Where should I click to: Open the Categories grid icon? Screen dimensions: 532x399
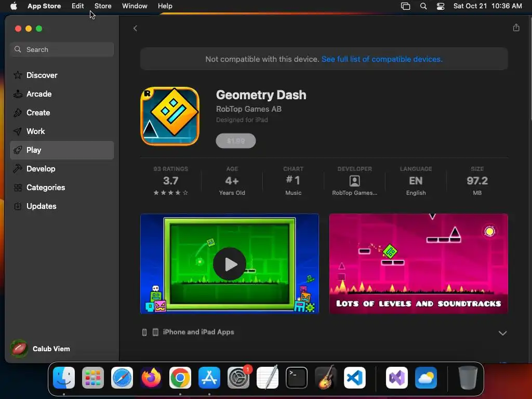(18, 187)
